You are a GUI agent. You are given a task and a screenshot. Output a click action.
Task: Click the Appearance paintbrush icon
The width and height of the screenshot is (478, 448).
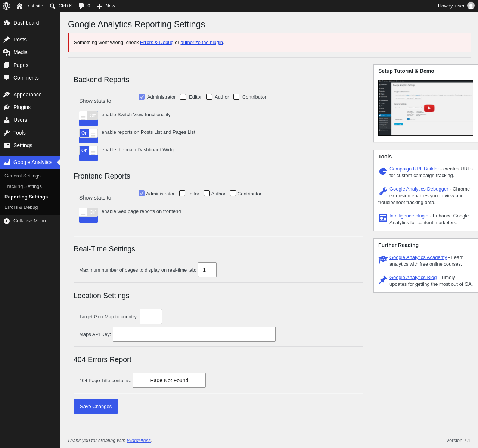(7, 95)
